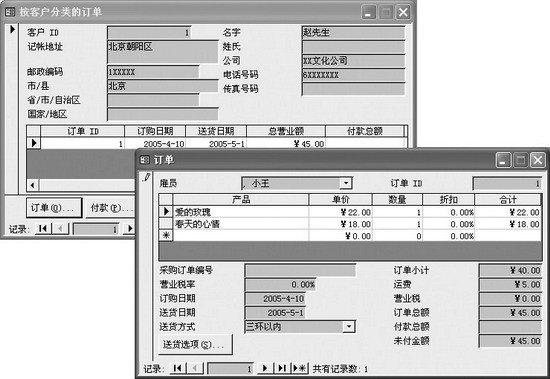550x379 pixels.
Task: Click the 运费 field showing ¥5.00
Action: pyautogui.click(x=510, y=285)
